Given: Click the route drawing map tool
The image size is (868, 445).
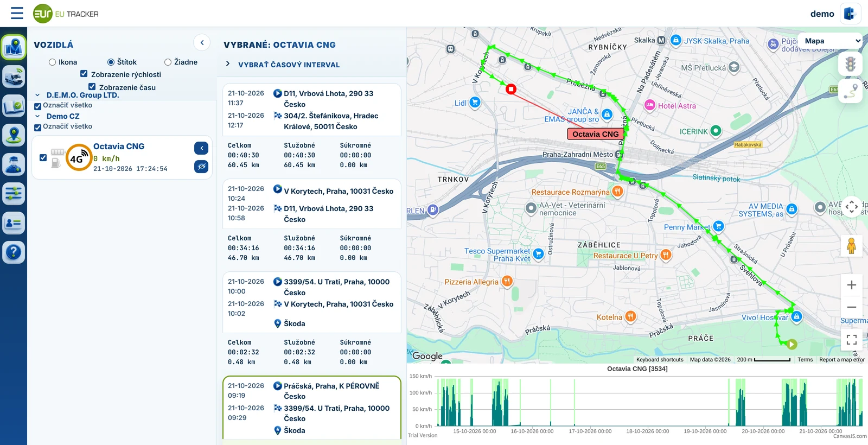Looking at the screenshot, I should click(850, 91).
